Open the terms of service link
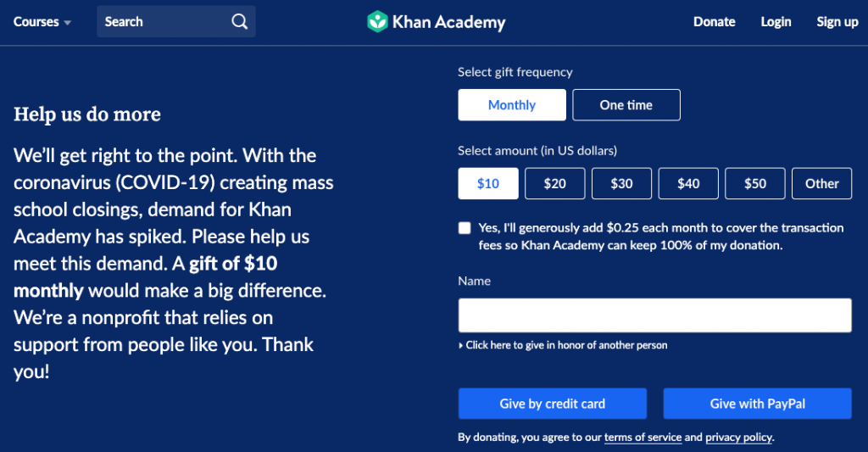868x452 pixels. coord(643,438)
